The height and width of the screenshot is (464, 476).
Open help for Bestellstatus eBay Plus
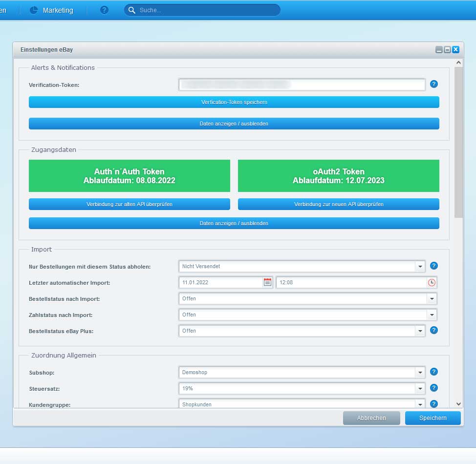tap(434, 330)
